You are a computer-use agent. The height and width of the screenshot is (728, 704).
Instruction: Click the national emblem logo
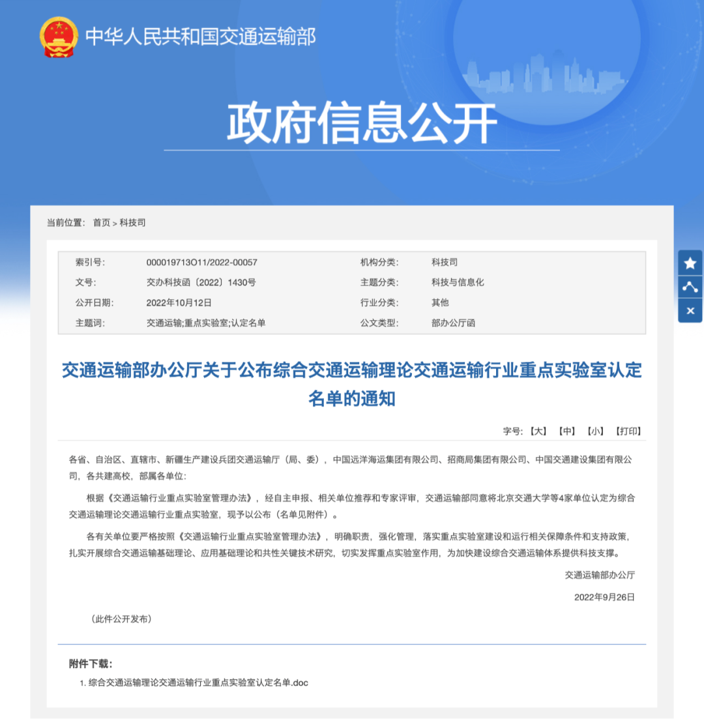click(58, 36)
